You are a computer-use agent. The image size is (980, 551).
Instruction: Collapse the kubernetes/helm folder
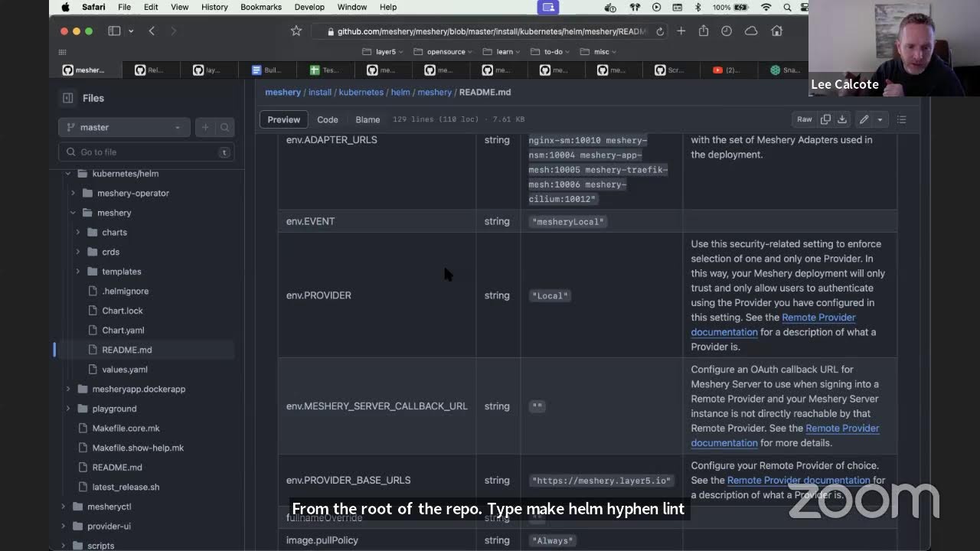pos(68,174)
